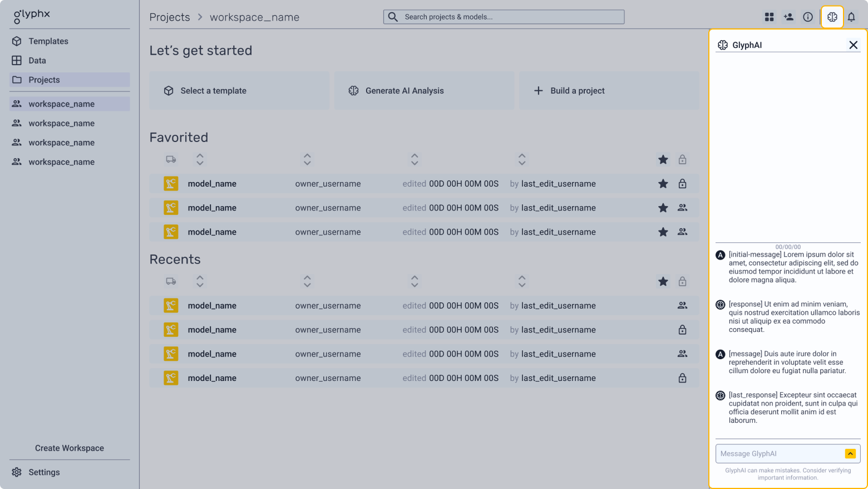
Task: Toggle the star in Recents table header
Action: [x=663, y=281]
